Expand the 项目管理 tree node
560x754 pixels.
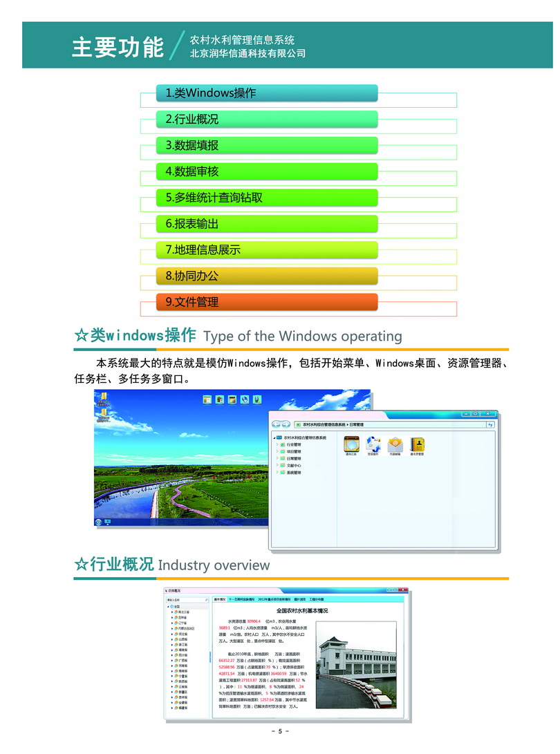click(278, 451)
